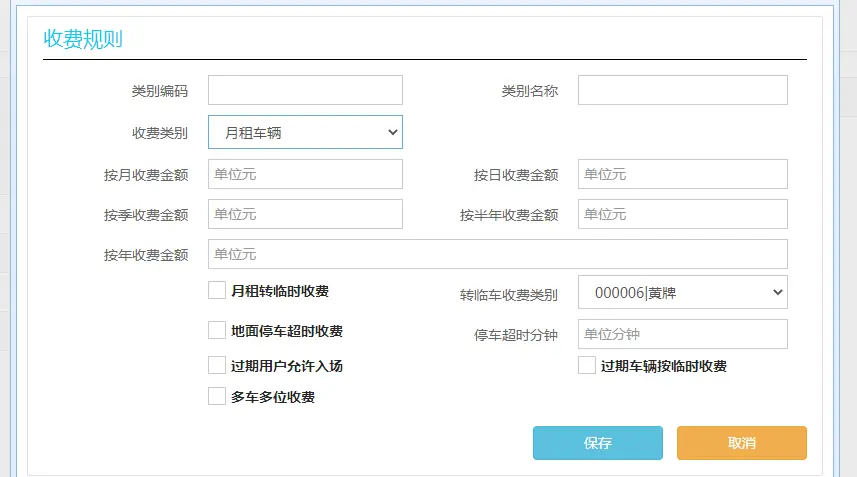857x477 pixels.
Task: Expand the 转临车收费类别 dropdown showing 000006|黄牌
Action: pos(682,292)
